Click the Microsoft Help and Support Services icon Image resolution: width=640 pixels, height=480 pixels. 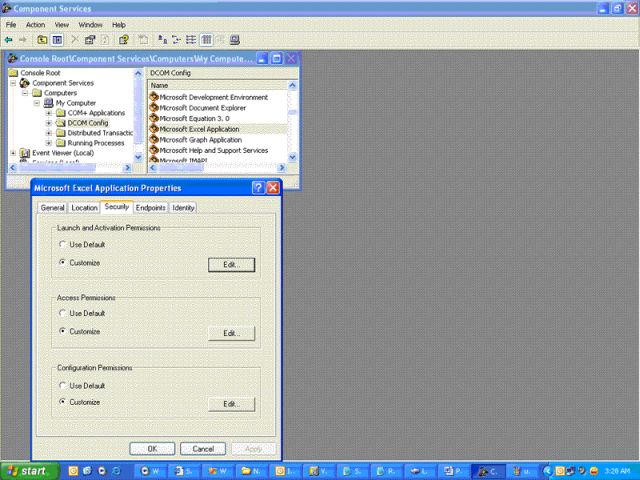coord(154,150)
